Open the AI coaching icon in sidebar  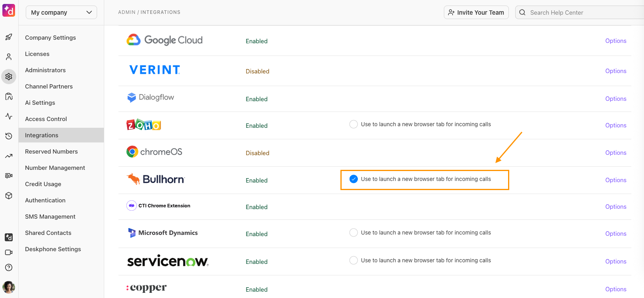click(x=9, y=96)
